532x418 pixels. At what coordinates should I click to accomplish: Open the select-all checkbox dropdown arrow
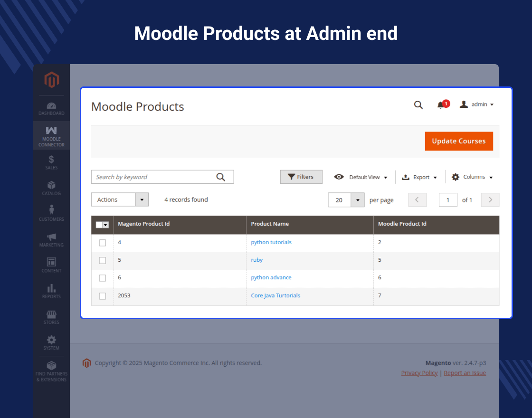[105, 225]
